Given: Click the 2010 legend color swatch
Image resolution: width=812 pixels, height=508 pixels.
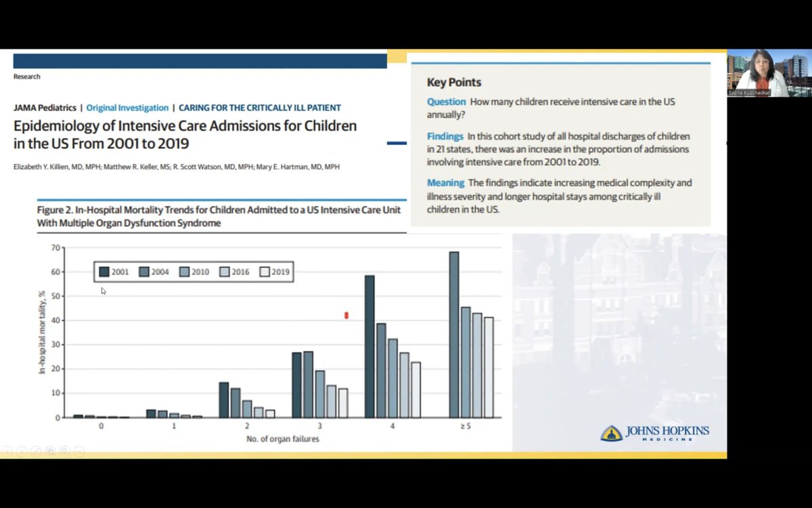Looking at the screenshot, I should click(184, 272).
